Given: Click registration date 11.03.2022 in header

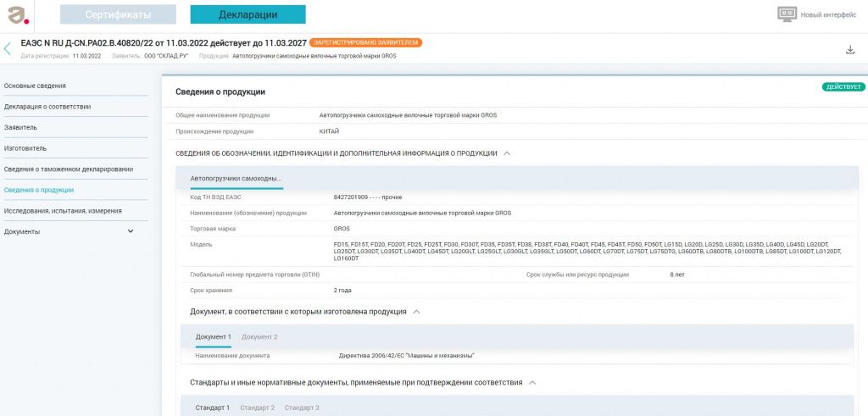Looking at the screenshot, I should [86, 56].
